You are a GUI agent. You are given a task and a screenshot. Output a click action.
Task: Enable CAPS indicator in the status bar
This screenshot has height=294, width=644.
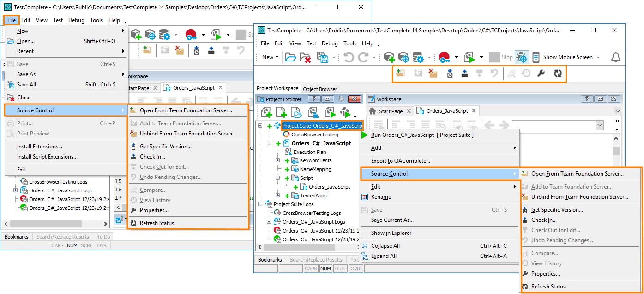(x=311, y=268)
